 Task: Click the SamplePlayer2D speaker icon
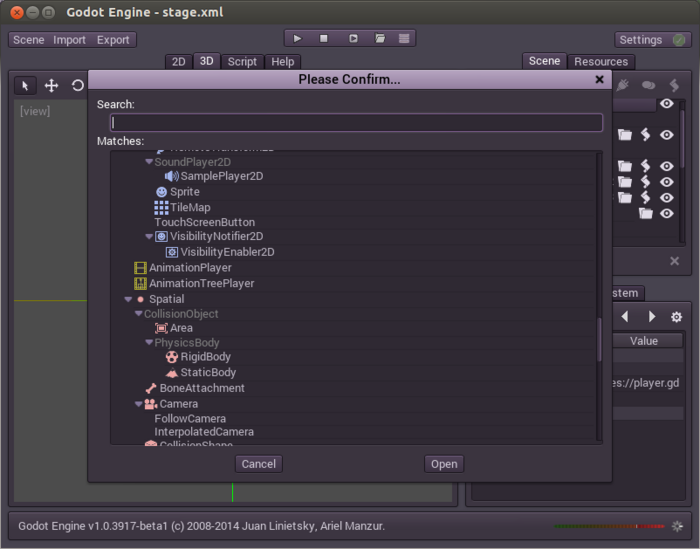point(171,176)
